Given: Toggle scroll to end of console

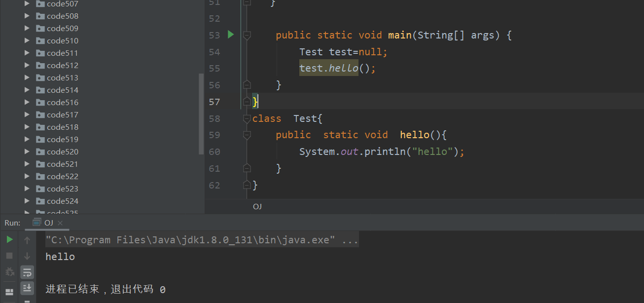Looking at the screenshot, I should (x=27, y=288).
